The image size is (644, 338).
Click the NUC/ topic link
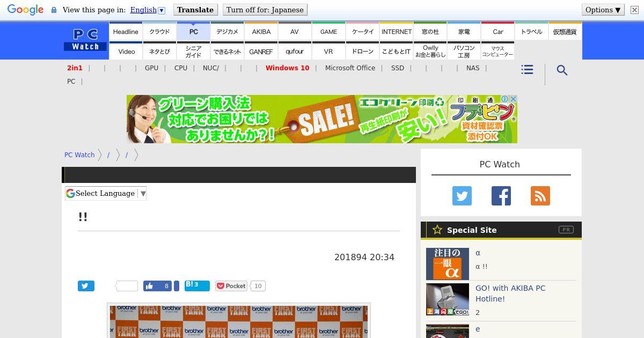pos(211,68)
